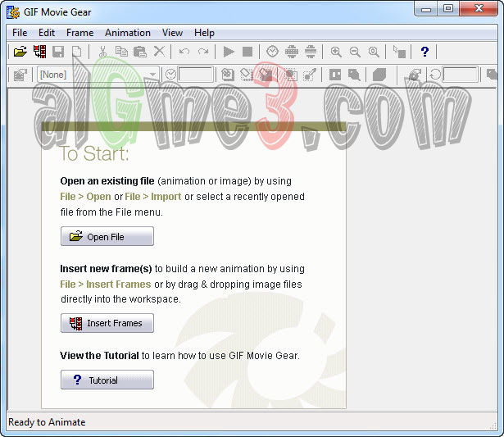
Task: Click the Save floppy disk toolbar icon
Action: tap(58, 52)
